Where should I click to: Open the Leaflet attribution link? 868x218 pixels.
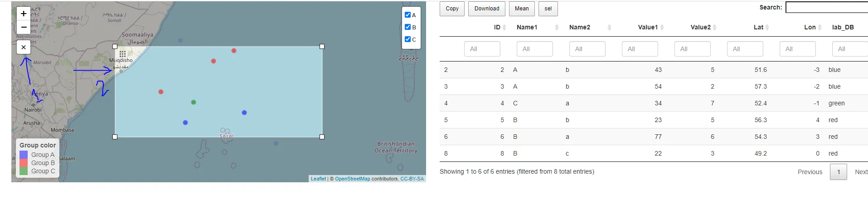pos(318,179)
